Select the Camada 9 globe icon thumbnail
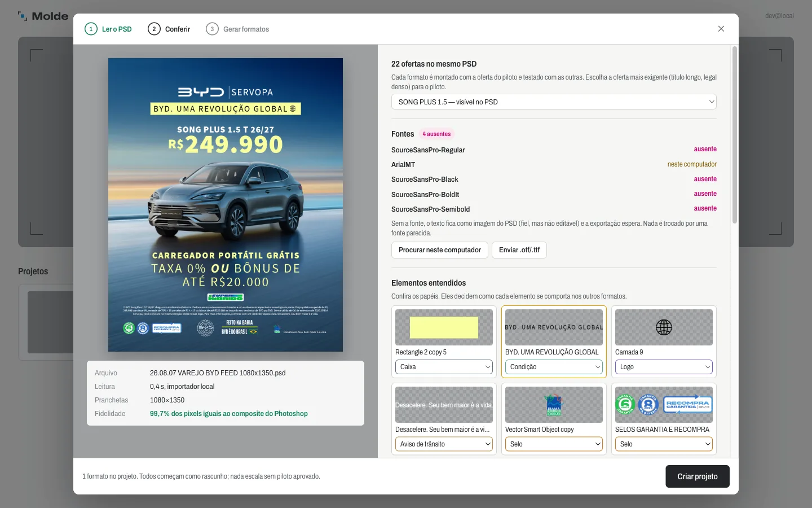This screenshot has height=508, width=812. coord(664,327)
